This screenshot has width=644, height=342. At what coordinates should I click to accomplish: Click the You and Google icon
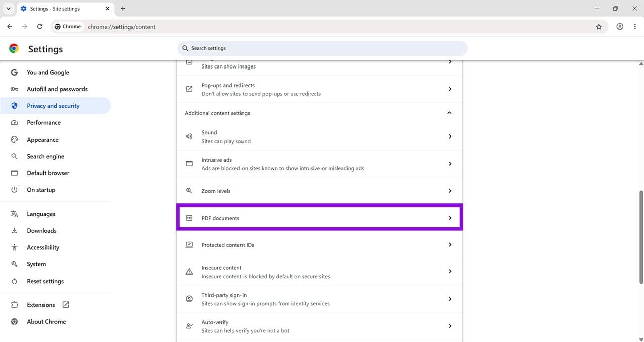coord(14,72)
